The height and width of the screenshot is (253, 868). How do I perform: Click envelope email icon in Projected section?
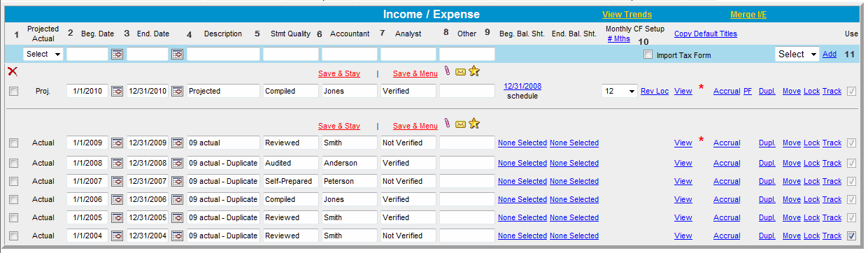click(x=460, y=72)
